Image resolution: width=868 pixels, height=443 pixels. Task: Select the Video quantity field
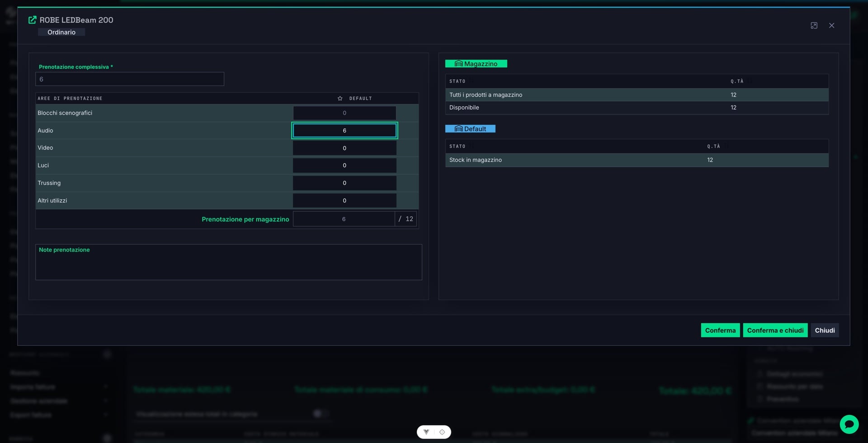(x=344, y=148)
